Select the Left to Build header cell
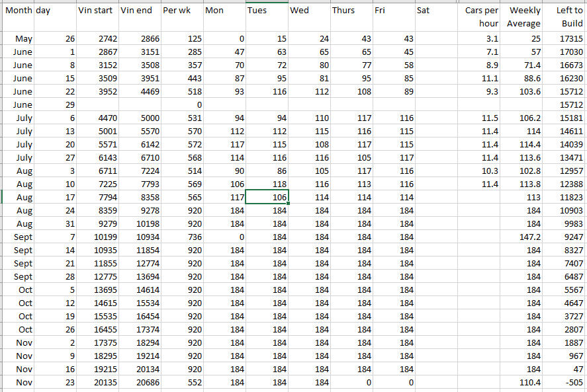The image size is (587, 392). point(565,17)
